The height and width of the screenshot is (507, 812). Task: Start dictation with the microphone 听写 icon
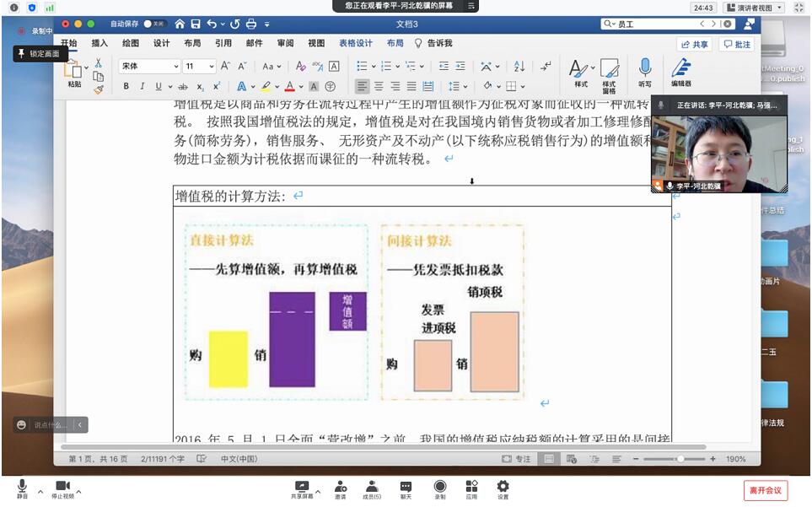(645, 72)
